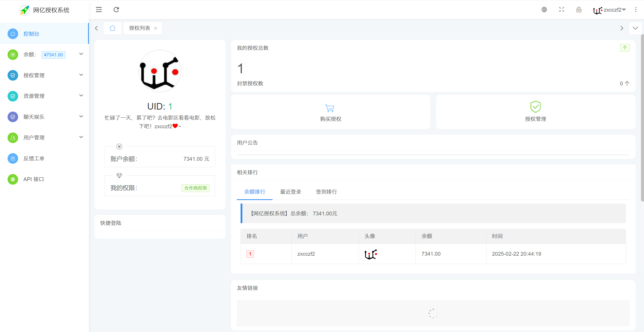Click the green shield 授权管理 card

tap(535, 112)
